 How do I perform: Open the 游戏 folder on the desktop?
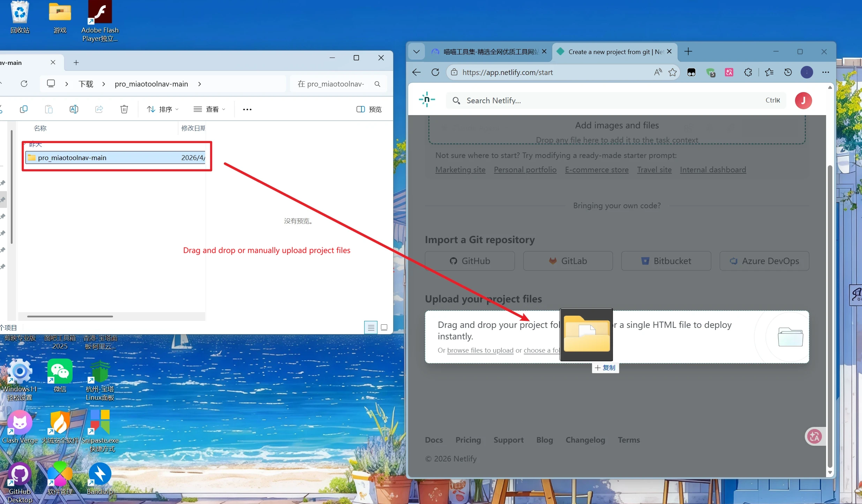click(x=60, y=17)
